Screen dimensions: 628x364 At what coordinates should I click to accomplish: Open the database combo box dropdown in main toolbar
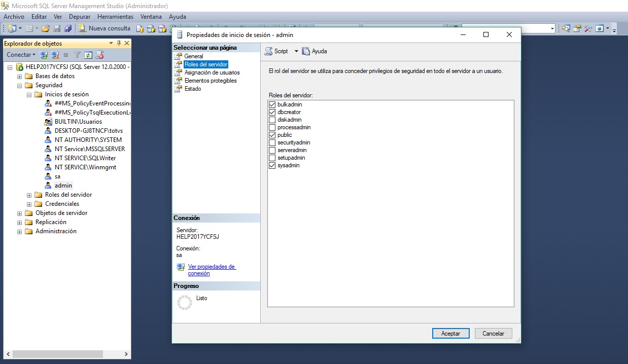pyautogui.click(x=552, y=28)
